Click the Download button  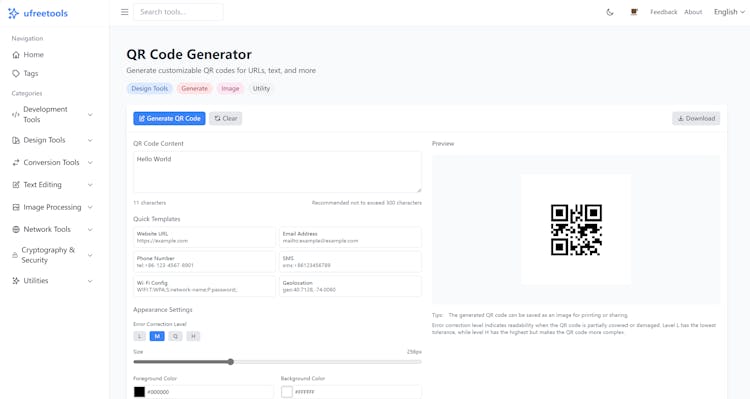click(696, 119)
